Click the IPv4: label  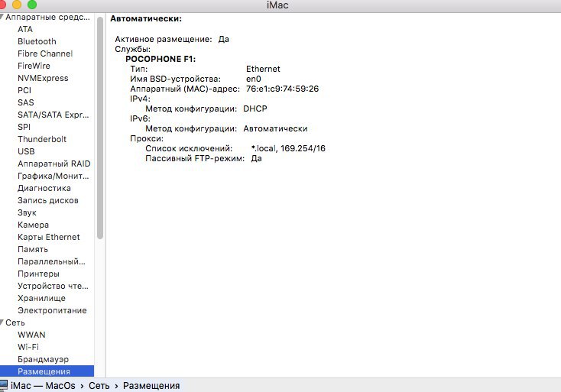(x=141, y=99)
